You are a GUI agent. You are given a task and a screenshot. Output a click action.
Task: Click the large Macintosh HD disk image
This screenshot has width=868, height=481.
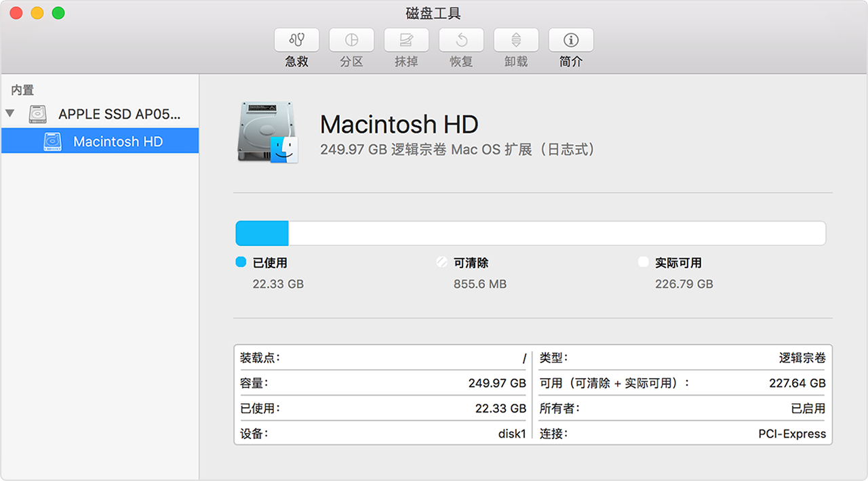click(x=268, y=132)
